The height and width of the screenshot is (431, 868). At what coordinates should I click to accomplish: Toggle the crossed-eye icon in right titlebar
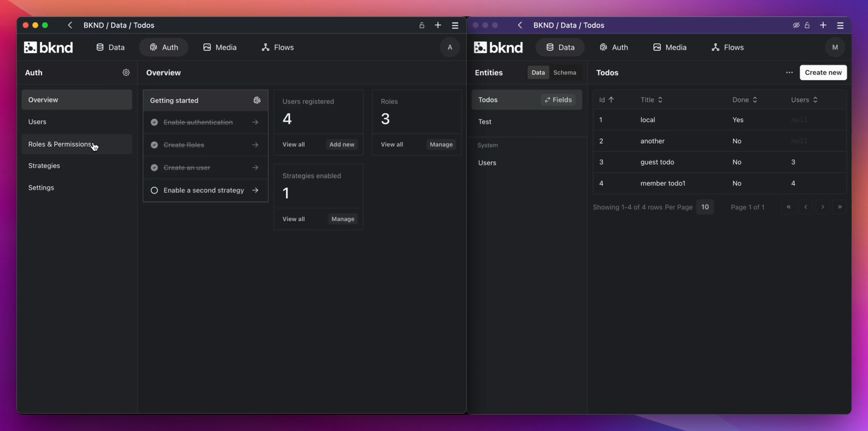tap(796, 25)
